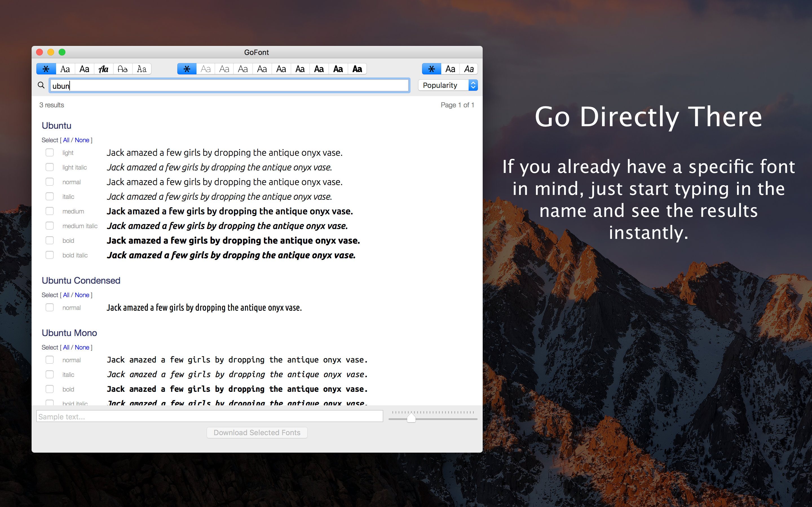Check the Ubuntu medium italic checkbox

click(50, 226)
